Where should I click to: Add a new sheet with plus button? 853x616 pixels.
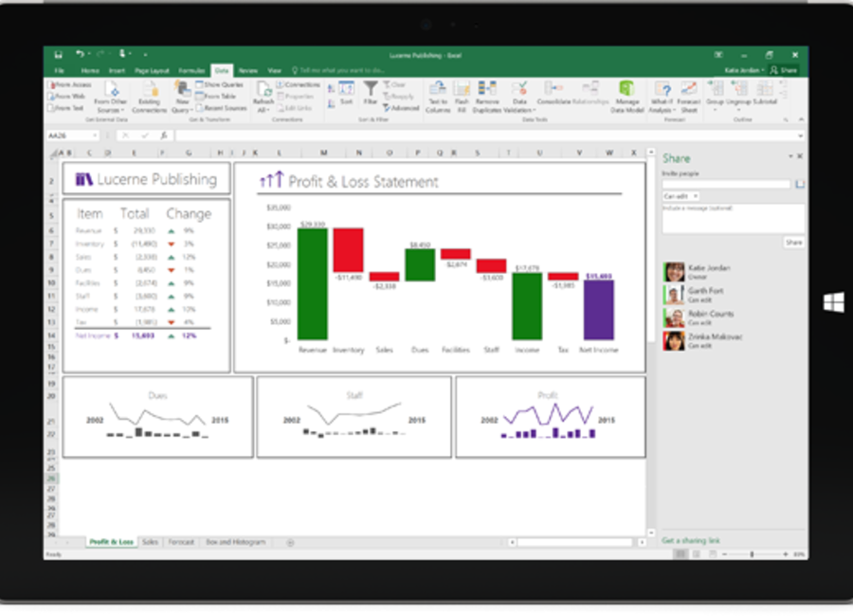point(290,542)
